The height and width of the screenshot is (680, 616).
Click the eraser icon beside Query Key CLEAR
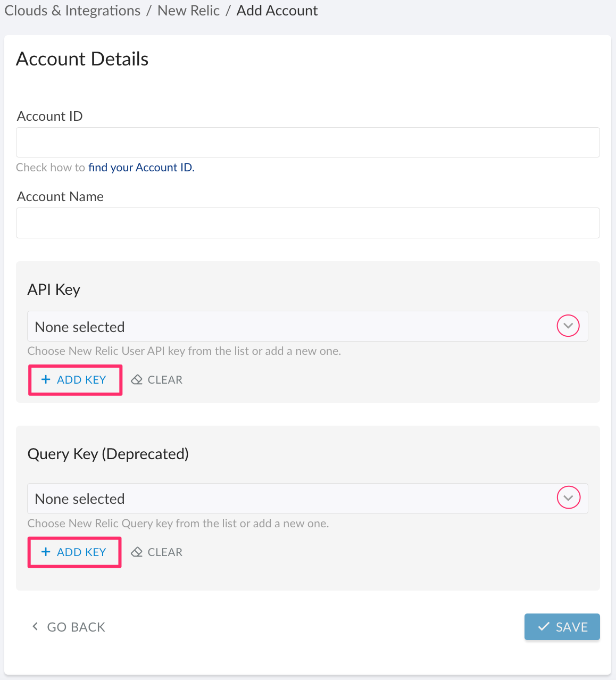point(137,552)
